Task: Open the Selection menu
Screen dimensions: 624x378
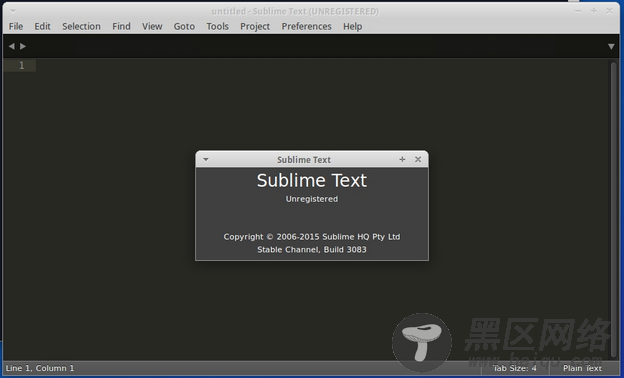Action: 81,26
